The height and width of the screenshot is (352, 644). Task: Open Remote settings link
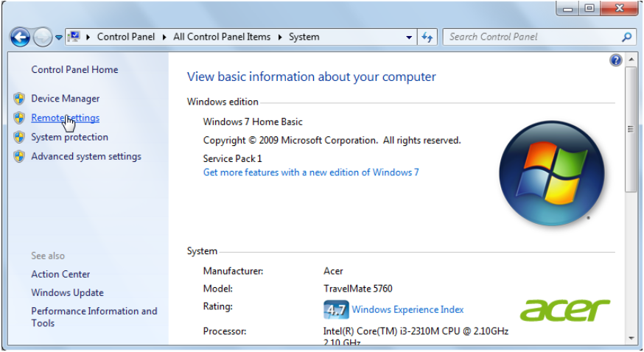[66, 118]
